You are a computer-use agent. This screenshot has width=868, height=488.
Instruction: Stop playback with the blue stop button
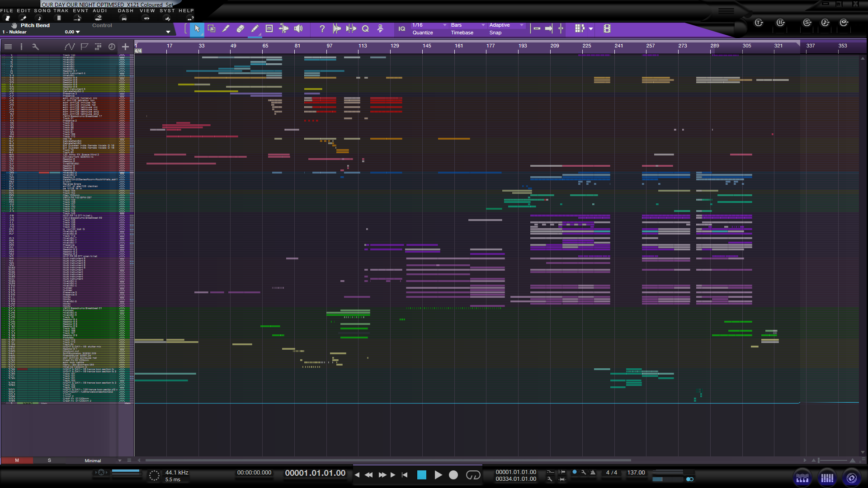[x=422, y=475]
